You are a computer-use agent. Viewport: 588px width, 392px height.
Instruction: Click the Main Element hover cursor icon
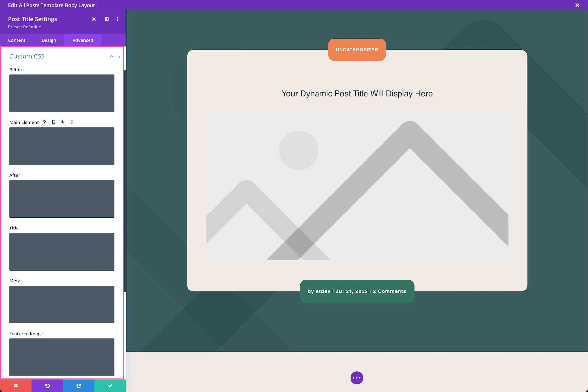63,122
